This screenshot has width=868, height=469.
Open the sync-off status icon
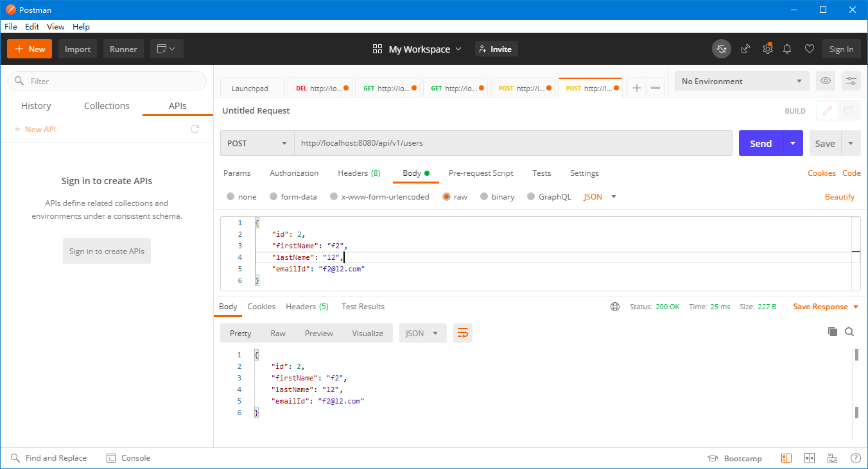point(722,49)
